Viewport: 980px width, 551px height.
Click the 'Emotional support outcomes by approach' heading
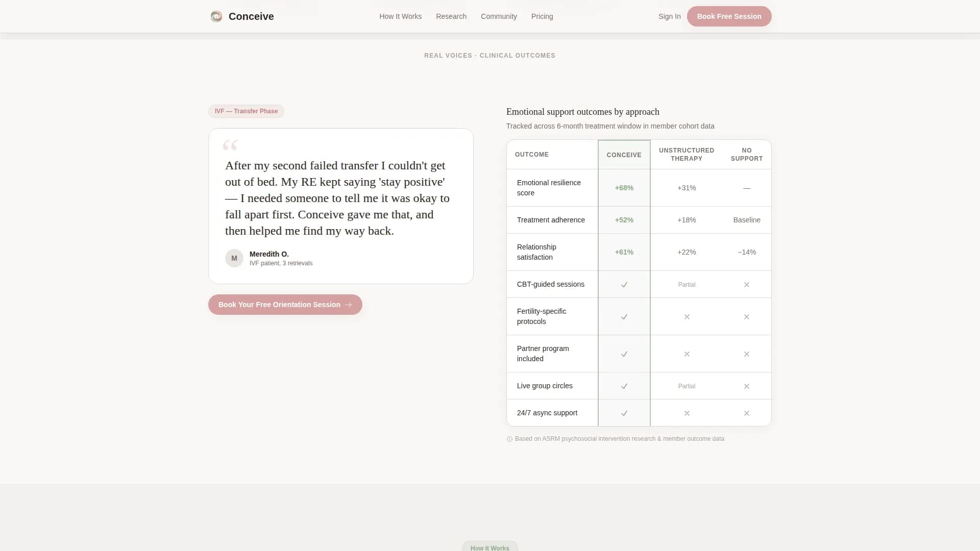point(582,112)
